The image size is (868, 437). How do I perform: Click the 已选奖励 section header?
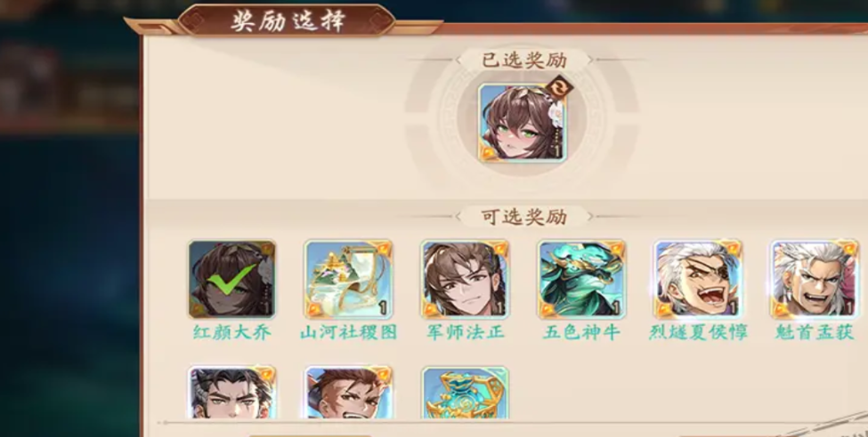(523, 60)
